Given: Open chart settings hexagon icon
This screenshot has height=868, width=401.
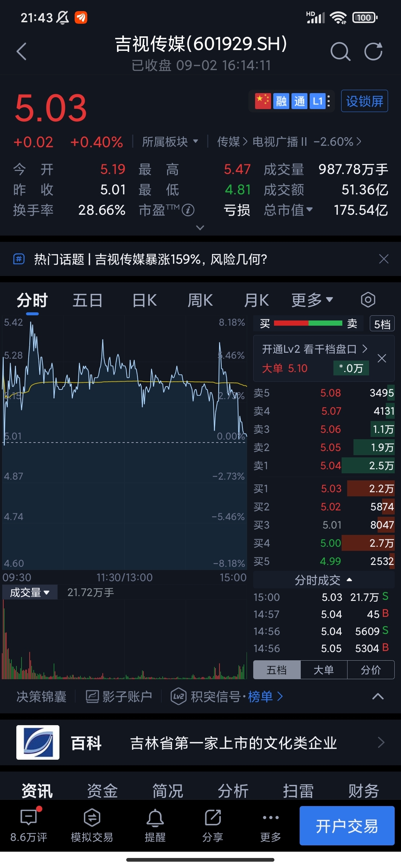Looking at the screenshot, I should click(x=368, y=300).
